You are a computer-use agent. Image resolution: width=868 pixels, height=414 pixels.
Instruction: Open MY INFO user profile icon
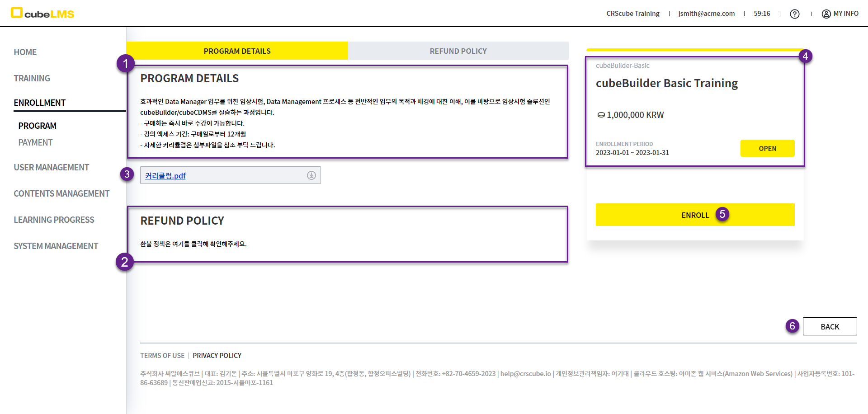[826, 14]
